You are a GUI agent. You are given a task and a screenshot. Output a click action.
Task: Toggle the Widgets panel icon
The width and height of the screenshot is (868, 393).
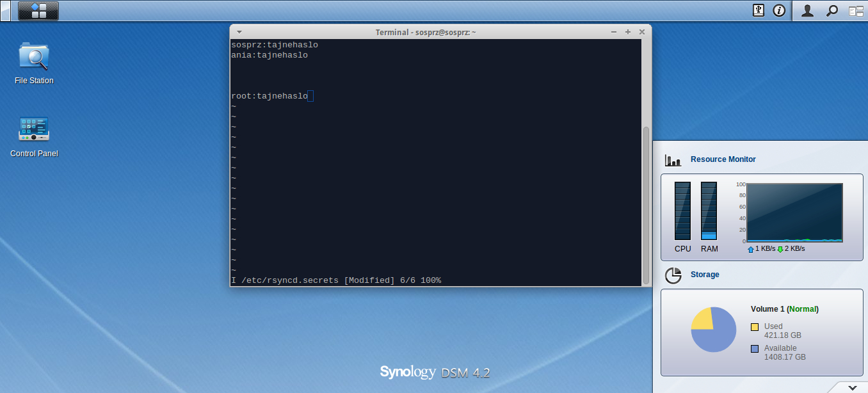coord(856,11)
